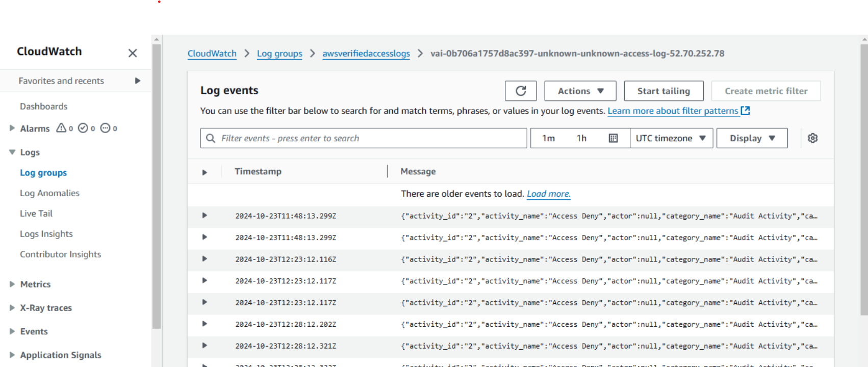Open Live Tail in the sidebar
Image resolution: width=868 pixels, height=367 pixels.
[36, 213]
